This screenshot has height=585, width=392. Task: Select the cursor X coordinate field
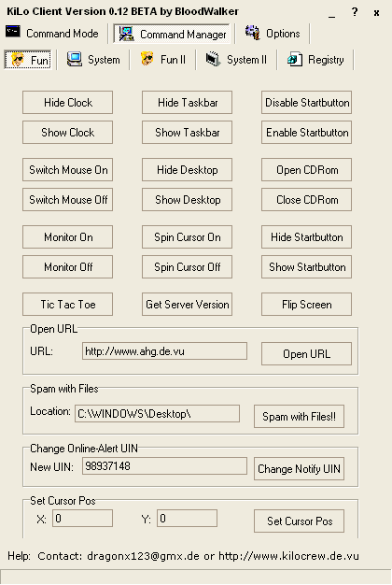click(x=82, y=519)
